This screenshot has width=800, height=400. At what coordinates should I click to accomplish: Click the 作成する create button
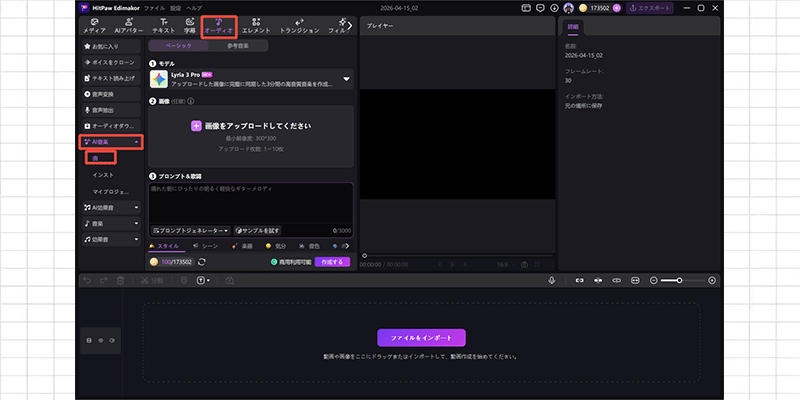click(x=332, y=262)
